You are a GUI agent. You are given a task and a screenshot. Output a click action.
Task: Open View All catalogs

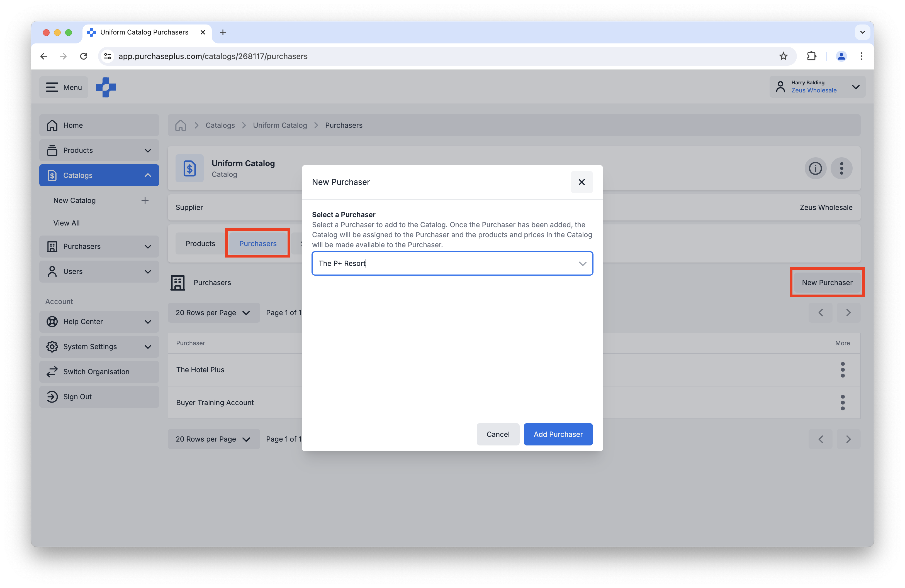click(67, 223)
